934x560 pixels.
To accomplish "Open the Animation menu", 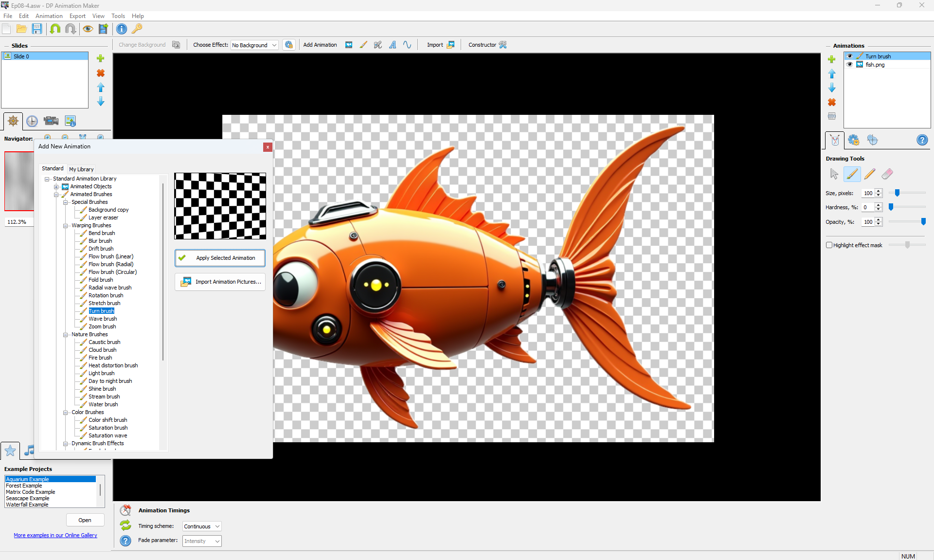I will 49,16.
